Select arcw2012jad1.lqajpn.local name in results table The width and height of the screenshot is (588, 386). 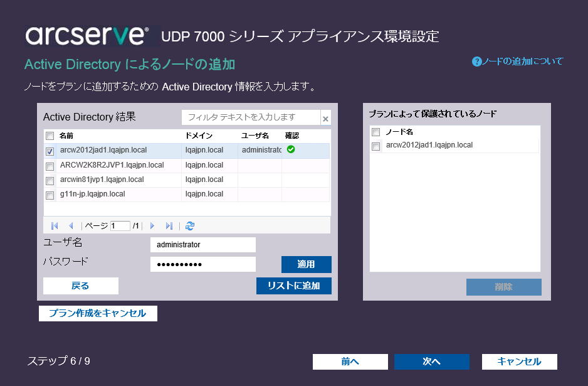[103, 150]
